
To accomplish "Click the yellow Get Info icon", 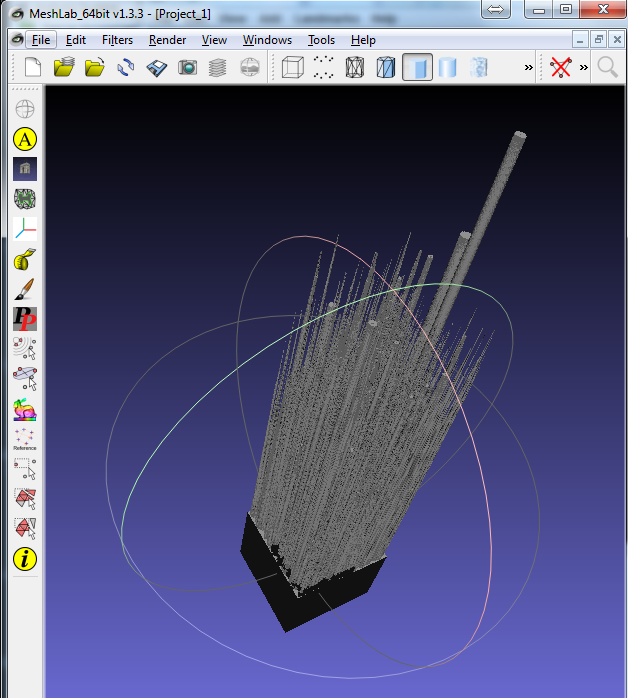I will point(25,559).
